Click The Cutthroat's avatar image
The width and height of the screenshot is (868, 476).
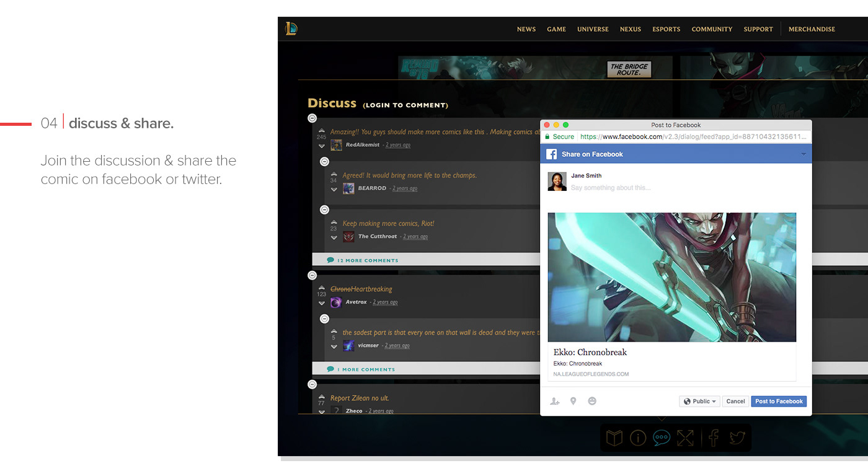pyautogui.click(x=348, y=237)
